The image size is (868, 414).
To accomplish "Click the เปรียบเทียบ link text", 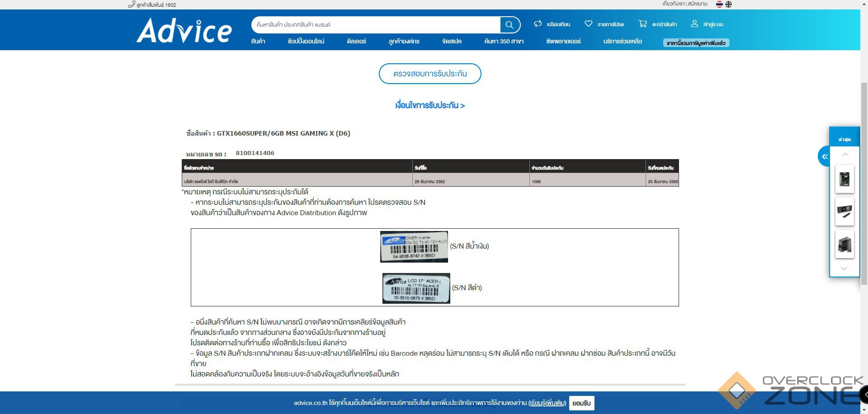I will pos(558,24).
